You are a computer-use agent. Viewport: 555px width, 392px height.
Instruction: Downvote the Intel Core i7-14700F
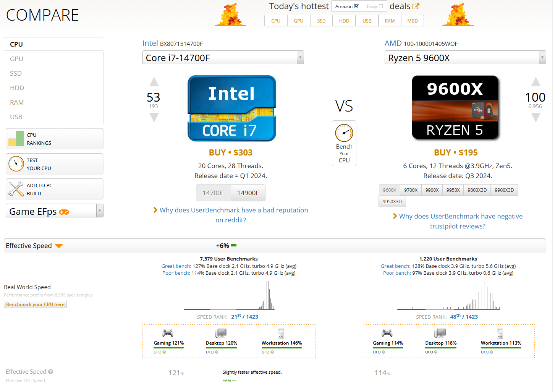click(154, 117)
